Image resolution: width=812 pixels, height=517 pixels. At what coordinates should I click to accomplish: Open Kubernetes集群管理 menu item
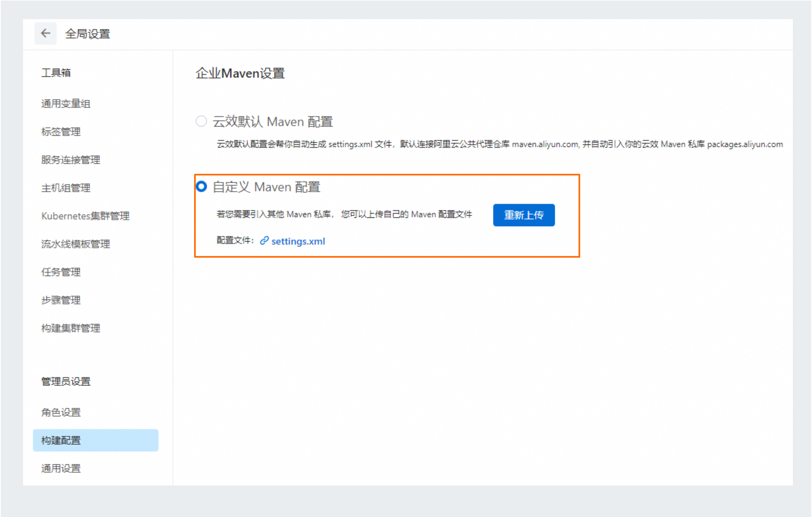[x=86, y=216]
